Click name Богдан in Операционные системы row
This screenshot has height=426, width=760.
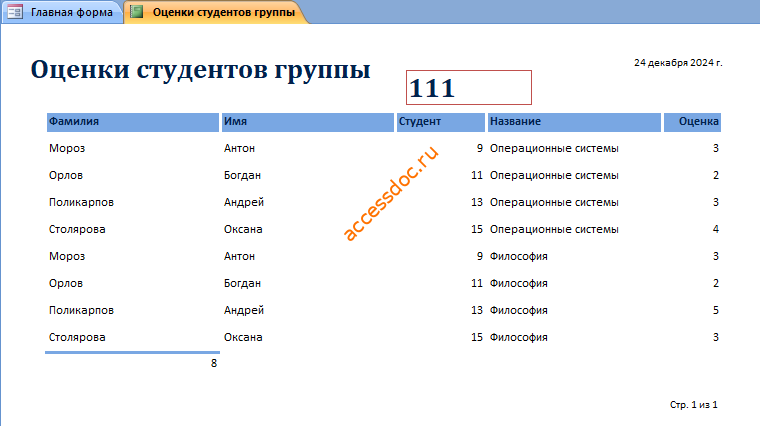(242, 175)
